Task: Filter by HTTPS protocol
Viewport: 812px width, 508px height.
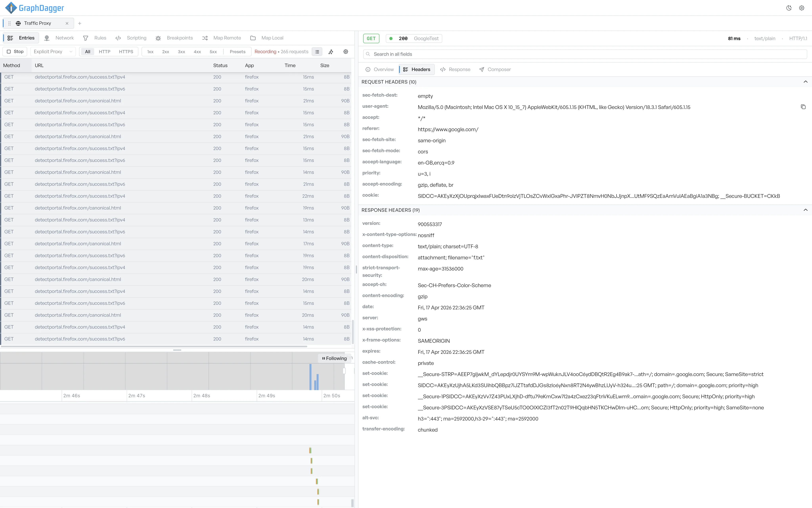Action: (126, 52)
